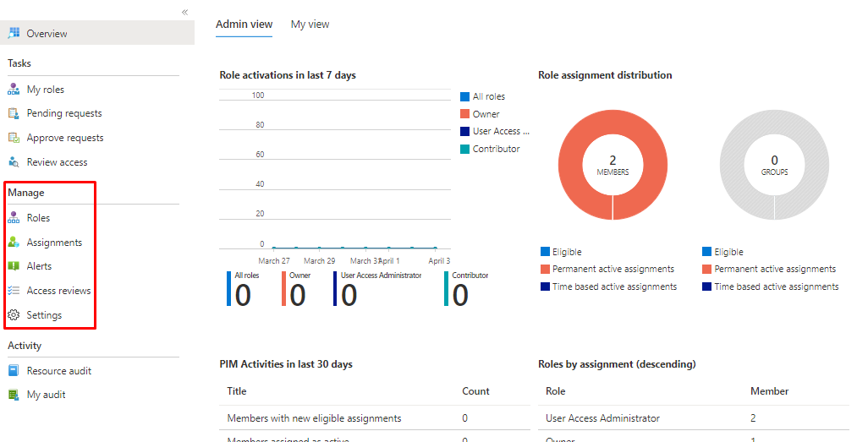Sort table by Count column header
The image size is (868, 442).
tap(475, 391)
